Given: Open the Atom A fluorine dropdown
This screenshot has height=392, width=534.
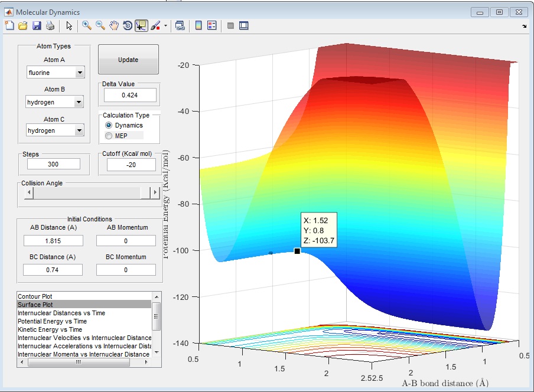Looking at the screenshot, I should click(79, 73).
